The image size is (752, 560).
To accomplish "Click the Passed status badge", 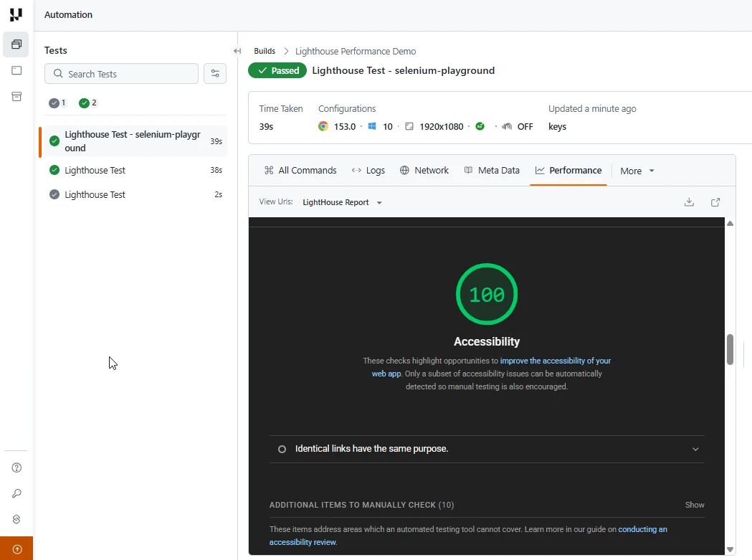I will [277, 70].
